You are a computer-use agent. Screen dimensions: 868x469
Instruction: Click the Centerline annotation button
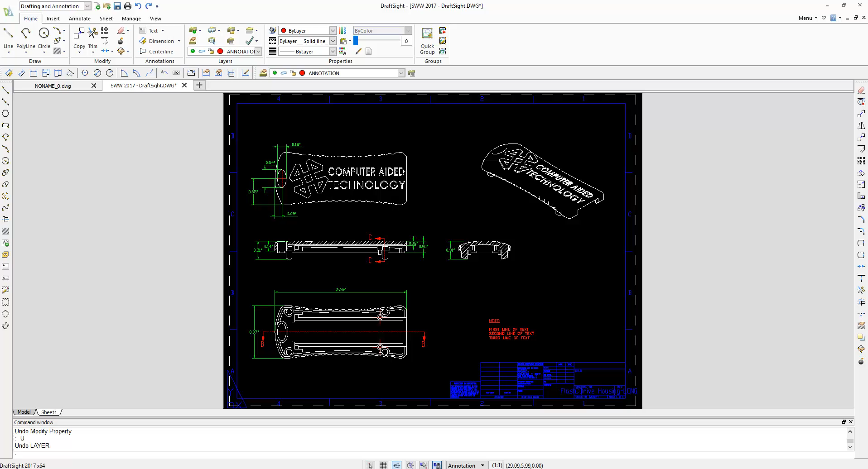point(156,51)
